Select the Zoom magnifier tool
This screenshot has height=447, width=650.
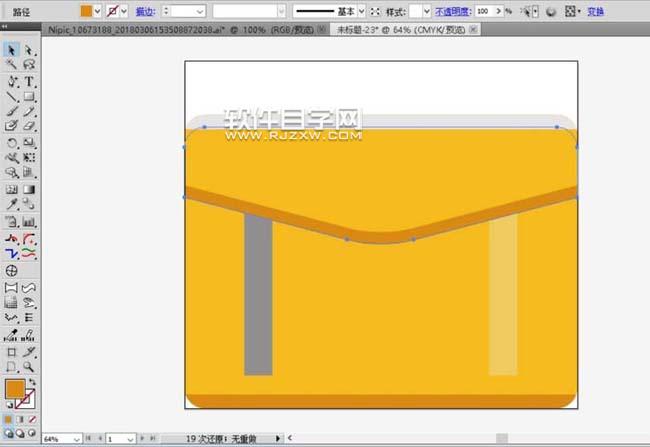point(29,367)
